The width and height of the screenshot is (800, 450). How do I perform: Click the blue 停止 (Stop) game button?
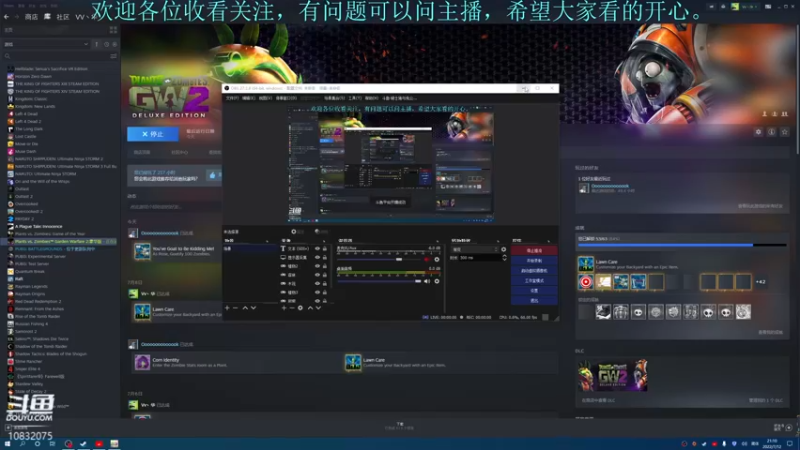coord(153,134)
